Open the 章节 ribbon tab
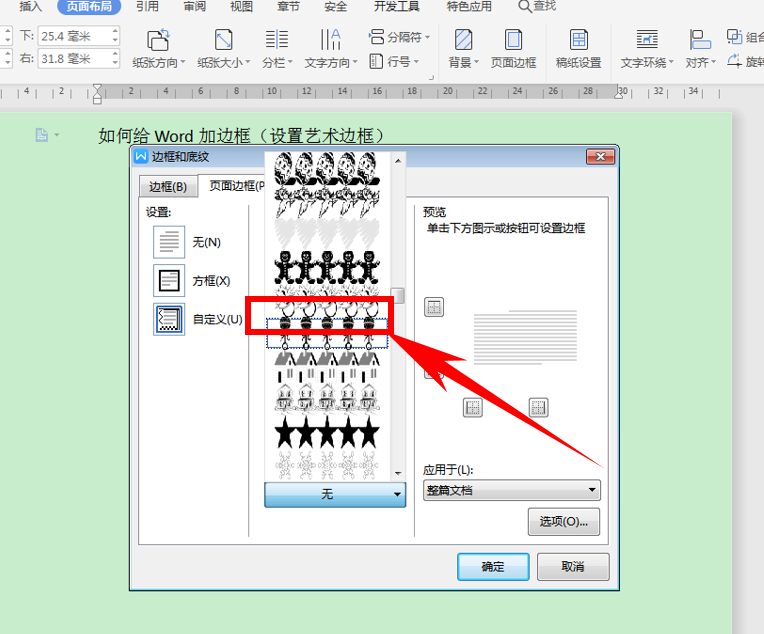 pyautogui.click(x=288, y=6)
